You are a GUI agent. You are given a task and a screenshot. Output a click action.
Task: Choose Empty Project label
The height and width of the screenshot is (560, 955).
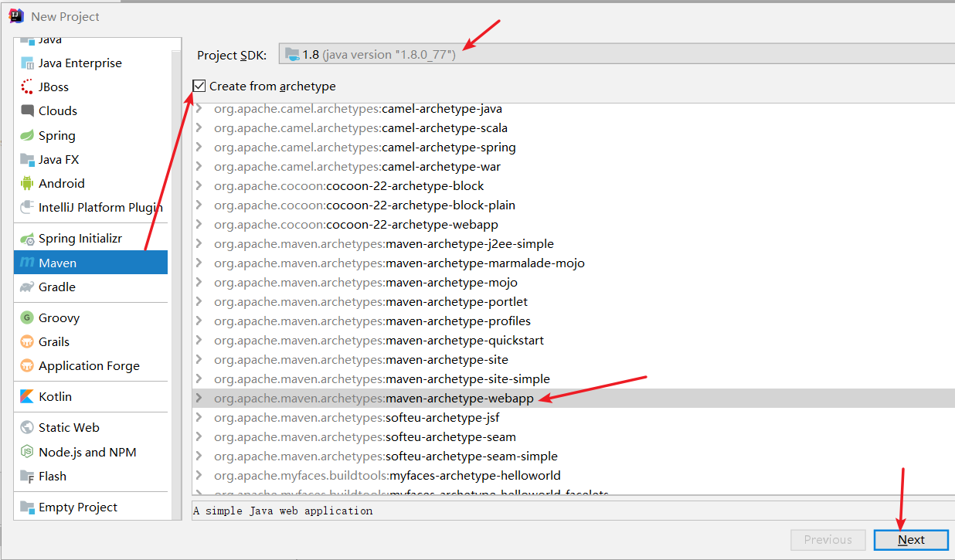point(78,507)
